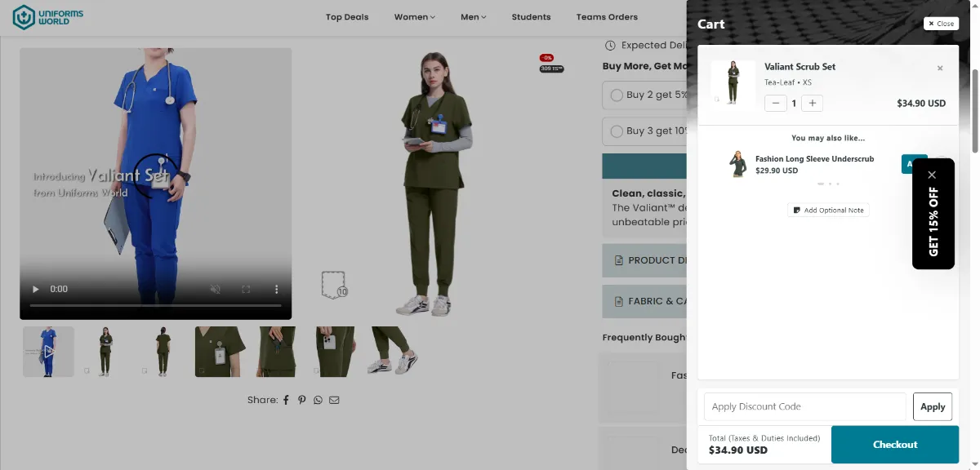
Task: Click the Underscrub product thumbnail
Action: click(x=738, y=164)
